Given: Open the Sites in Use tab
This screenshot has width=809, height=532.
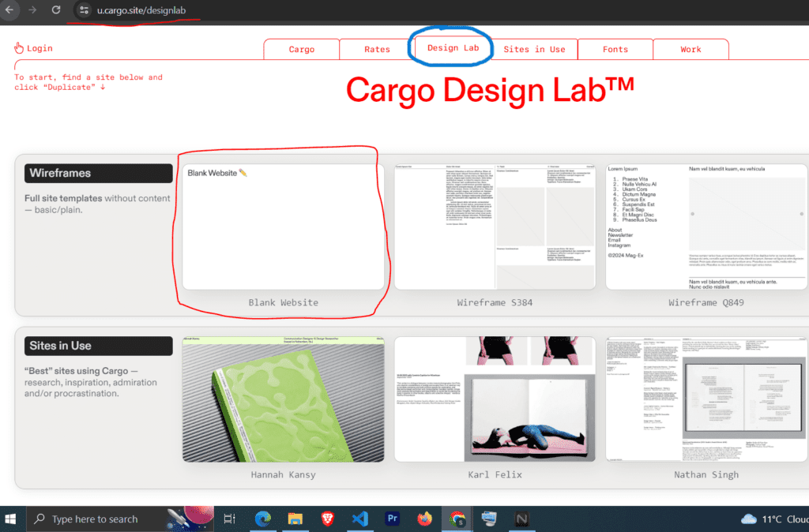Looking at the screenshot, I should click(535, 48).
